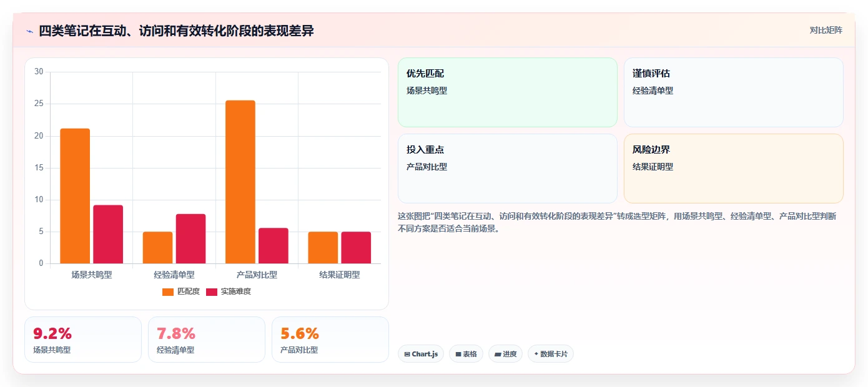Click the red 场景共鸣型 实施难度 bar
The image size is (868, 387).
[108, 234]
